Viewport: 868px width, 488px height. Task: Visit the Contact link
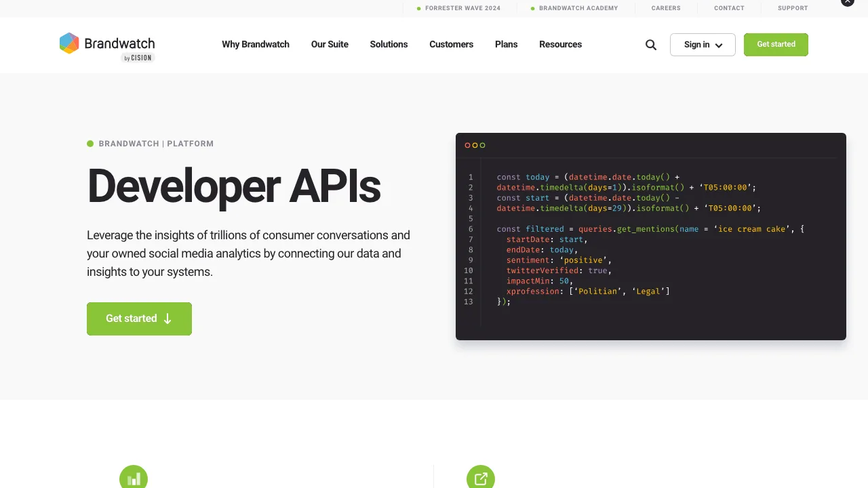pos(729,8)
